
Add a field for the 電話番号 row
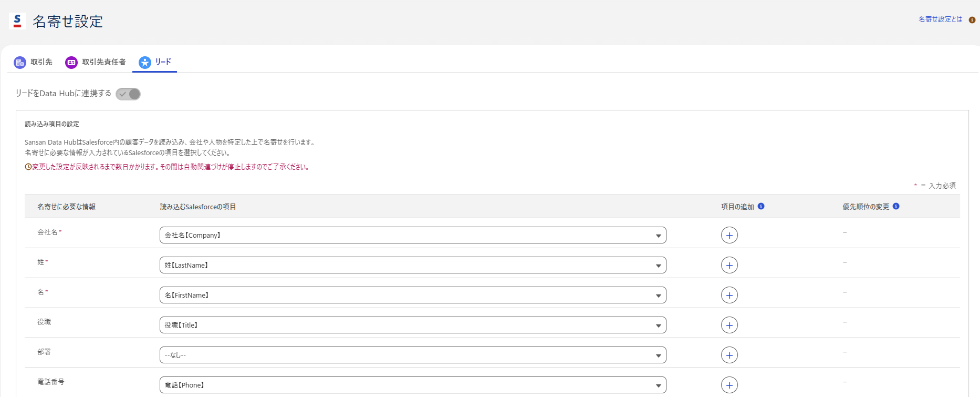729,385
